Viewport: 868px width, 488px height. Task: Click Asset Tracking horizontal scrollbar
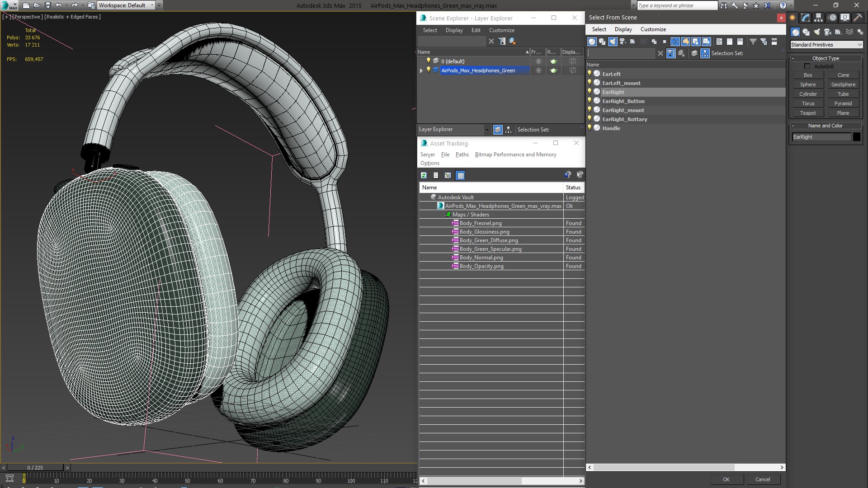coord(474,481)
